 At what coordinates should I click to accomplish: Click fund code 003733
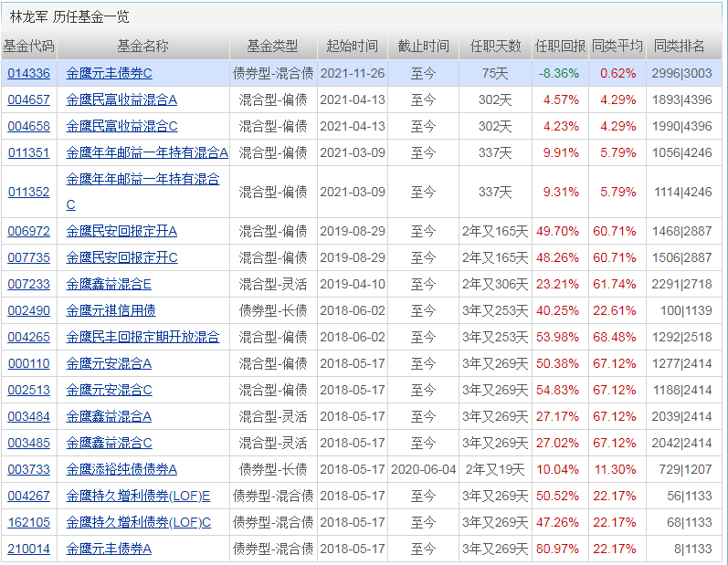click(x=28, y=470)
